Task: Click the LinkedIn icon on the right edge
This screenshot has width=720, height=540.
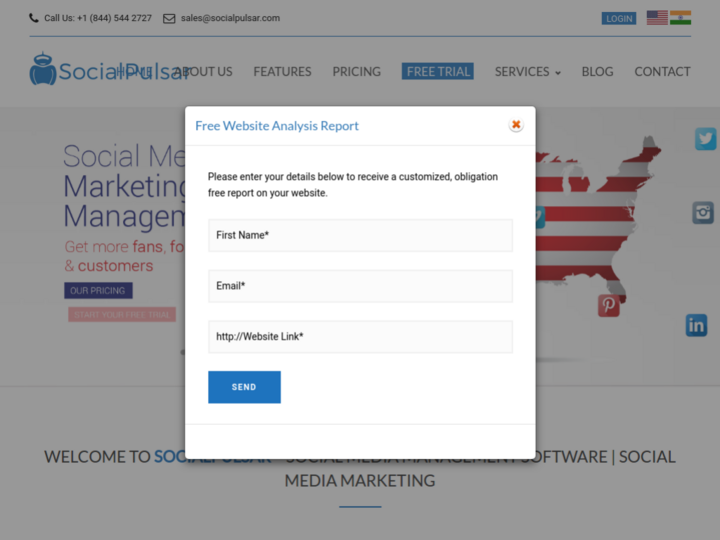Action: click(x=697, y=325)
